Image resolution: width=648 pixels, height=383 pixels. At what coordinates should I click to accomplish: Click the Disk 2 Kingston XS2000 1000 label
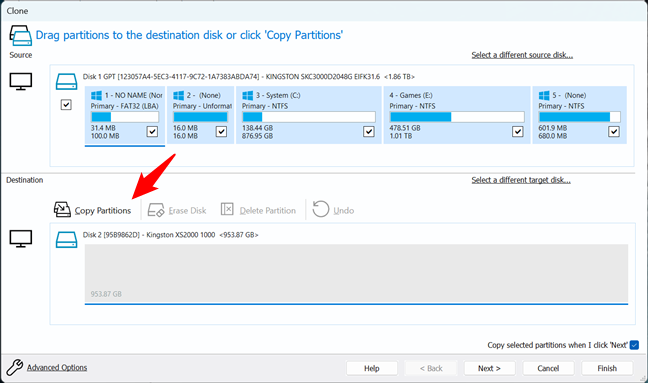coord(170,235)
